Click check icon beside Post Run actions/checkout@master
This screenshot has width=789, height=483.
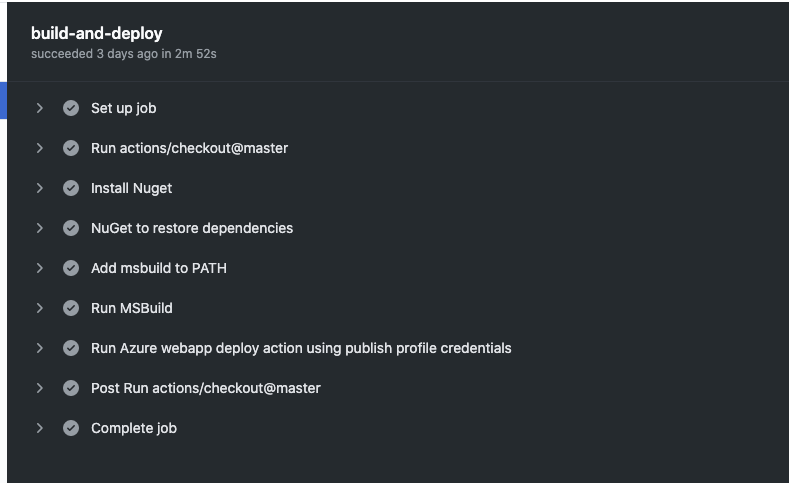click(71, 388)
